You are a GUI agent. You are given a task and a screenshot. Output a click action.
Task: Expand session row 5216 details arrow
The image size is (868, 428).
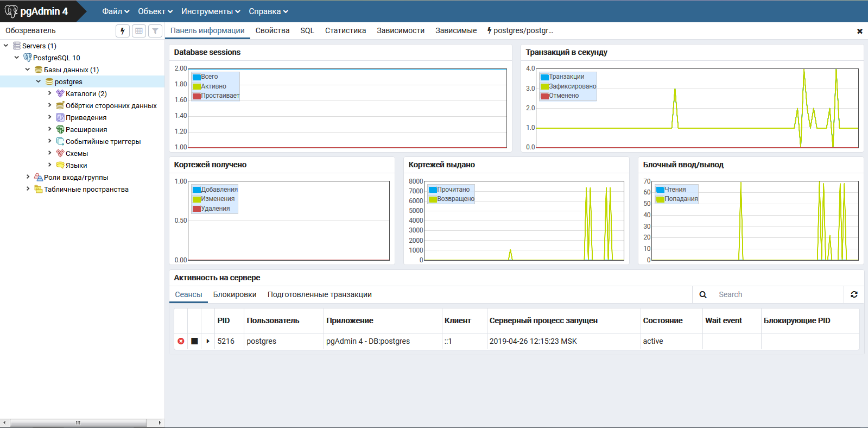coord(208,341)
